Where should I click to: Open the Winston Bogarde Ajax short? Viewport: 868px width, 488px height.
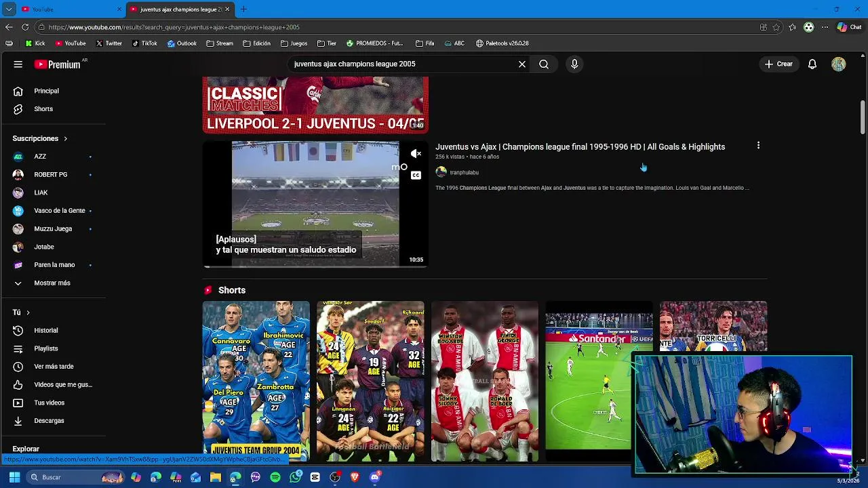[485, 382]
